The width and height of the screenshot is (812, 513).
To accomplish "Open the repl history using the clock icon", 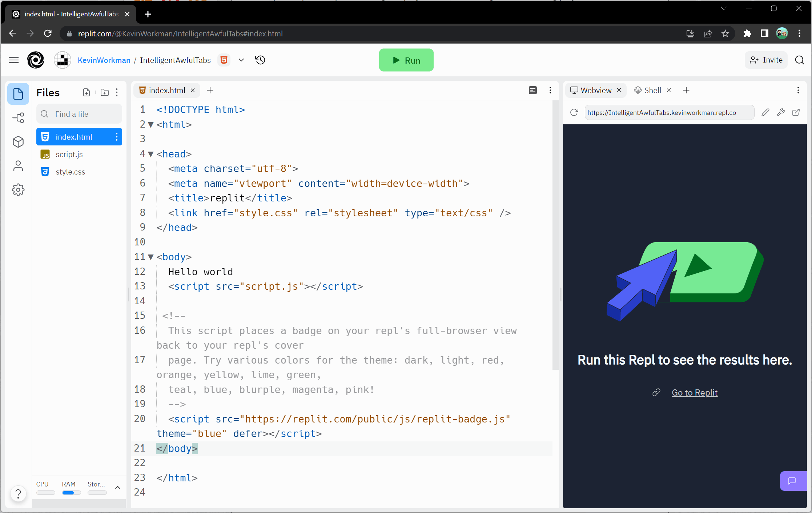I will click(260, 60).
